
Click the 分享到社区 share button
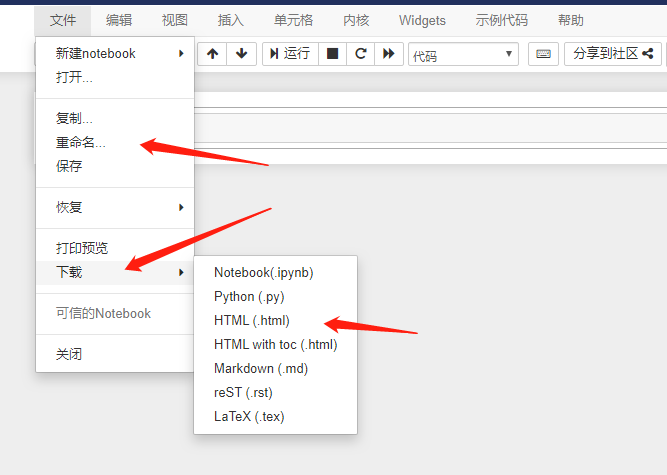click(613, 54)
